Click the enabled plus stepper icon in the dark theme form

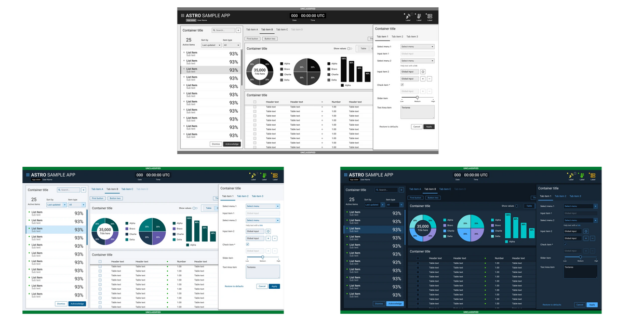[x=585, y=238]
